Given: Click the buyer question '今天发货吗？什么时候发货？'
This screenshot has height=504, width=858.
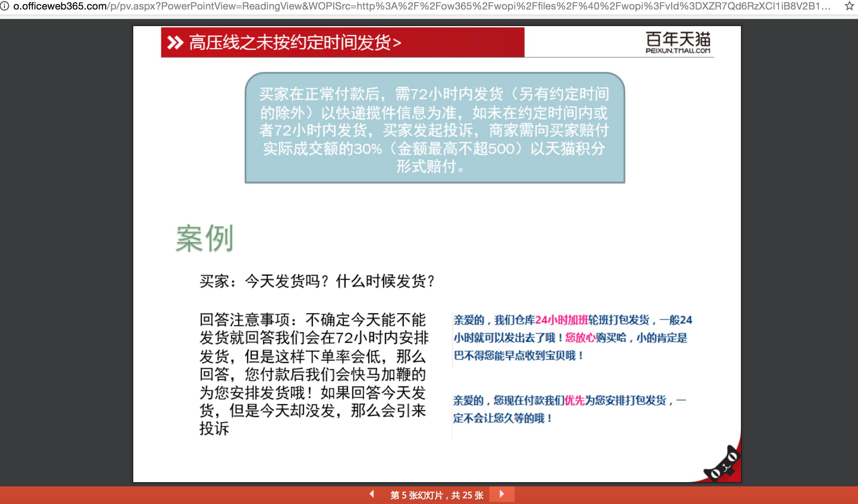Looking at the screenshot, I should [x=317, y=281].
